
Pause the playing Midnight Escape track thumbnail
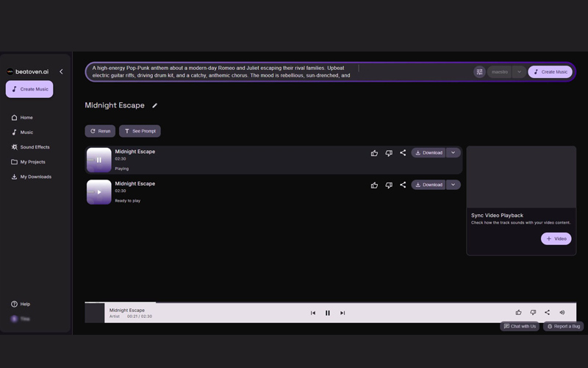pos(99,160)
